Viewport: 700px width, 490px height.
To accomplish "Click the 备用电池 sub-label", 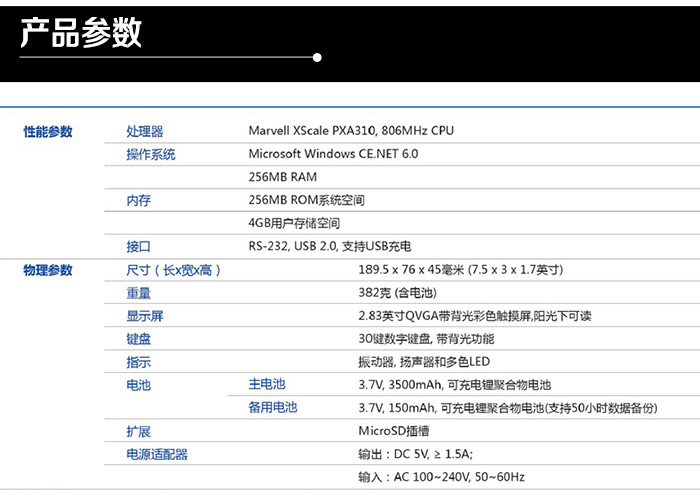I will point(272,407).
